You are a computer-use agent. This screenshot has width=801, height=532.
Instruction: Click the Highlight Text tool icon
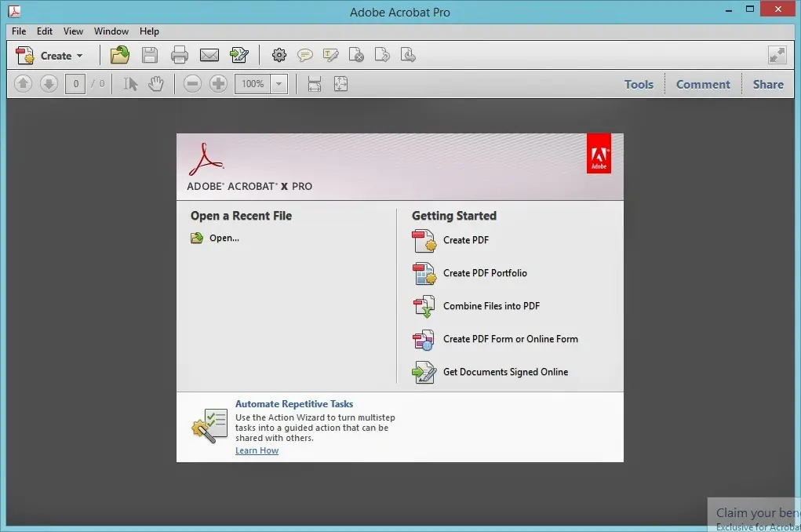(330, 55)
